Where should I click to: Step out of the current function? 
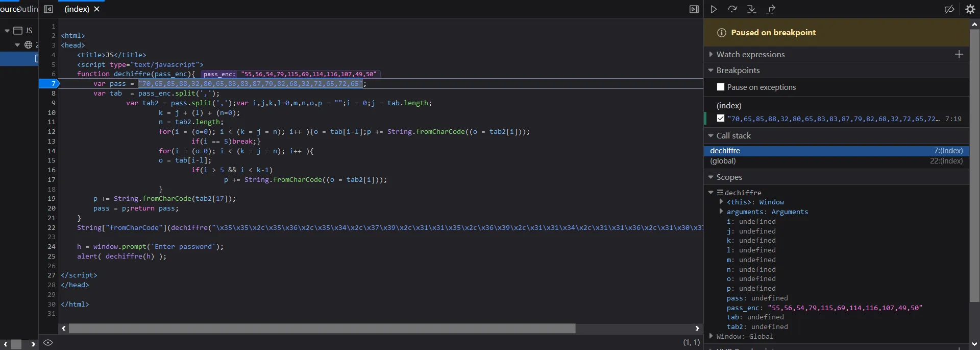[771, 9]
